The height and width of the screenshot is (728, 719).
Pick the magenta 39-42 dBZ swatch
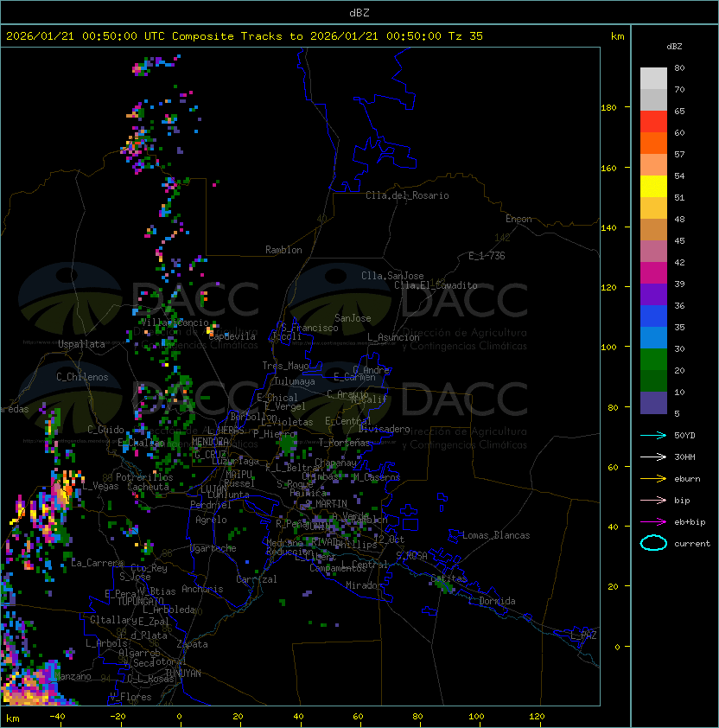(x=653, y=273)
